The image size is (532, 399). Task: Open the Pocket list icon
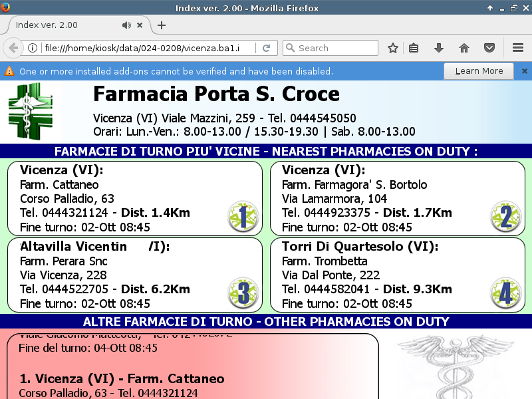[489, 48]
